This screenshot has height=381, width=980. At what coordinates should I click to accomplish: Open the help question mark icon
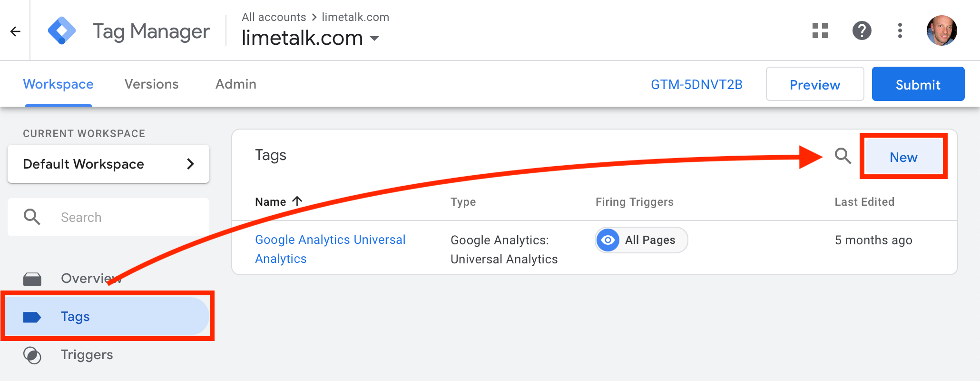tap(862, 31)
